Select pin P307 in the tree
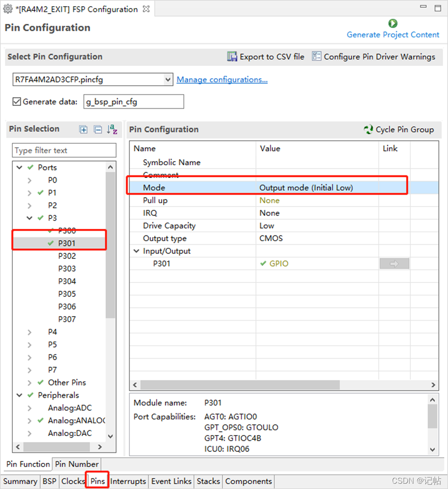448x489 pixels. click(67, 319)
